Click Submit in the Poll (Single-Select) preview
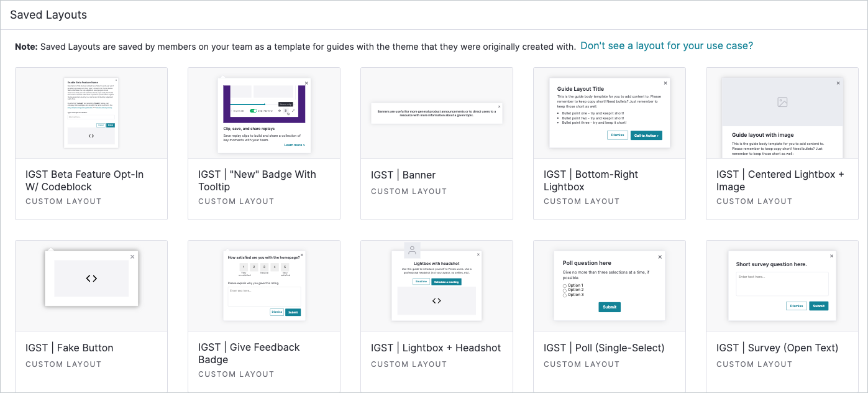 pyautogui.click(x=609, y=307)
